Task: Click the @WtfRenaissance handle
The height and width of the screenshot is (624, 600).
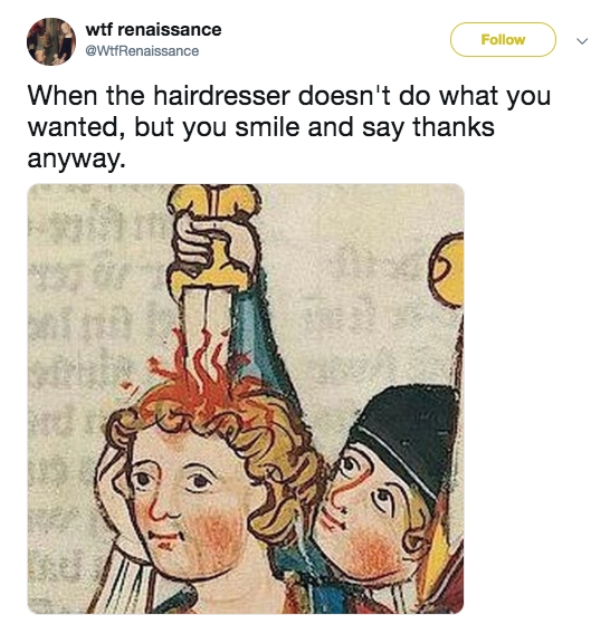Action: [x=143, y=51]
